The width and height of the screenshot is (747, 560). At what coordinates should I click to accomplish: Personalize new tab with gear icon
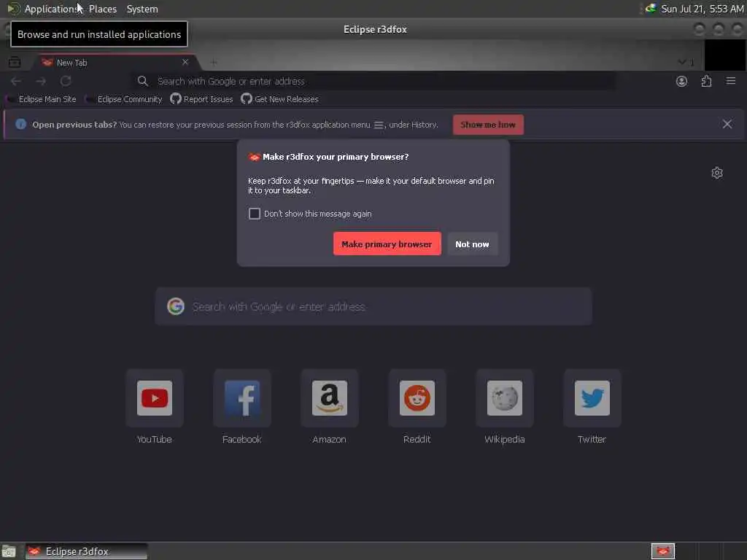[x=717, y=172]
